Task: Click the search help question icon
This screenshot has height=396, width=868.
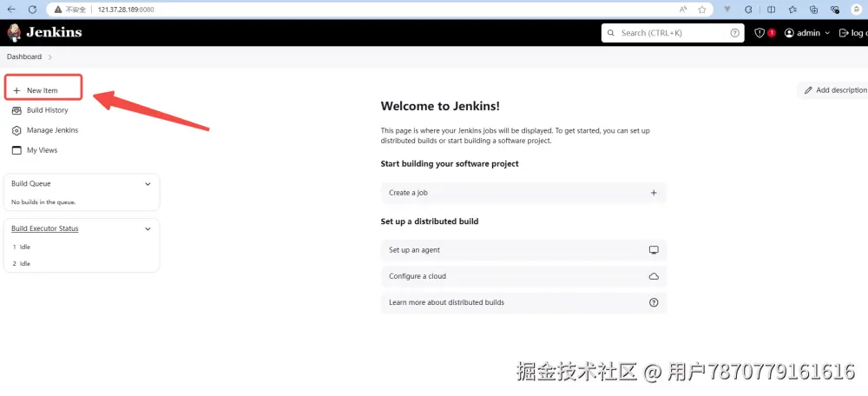Action: [734, 33]
